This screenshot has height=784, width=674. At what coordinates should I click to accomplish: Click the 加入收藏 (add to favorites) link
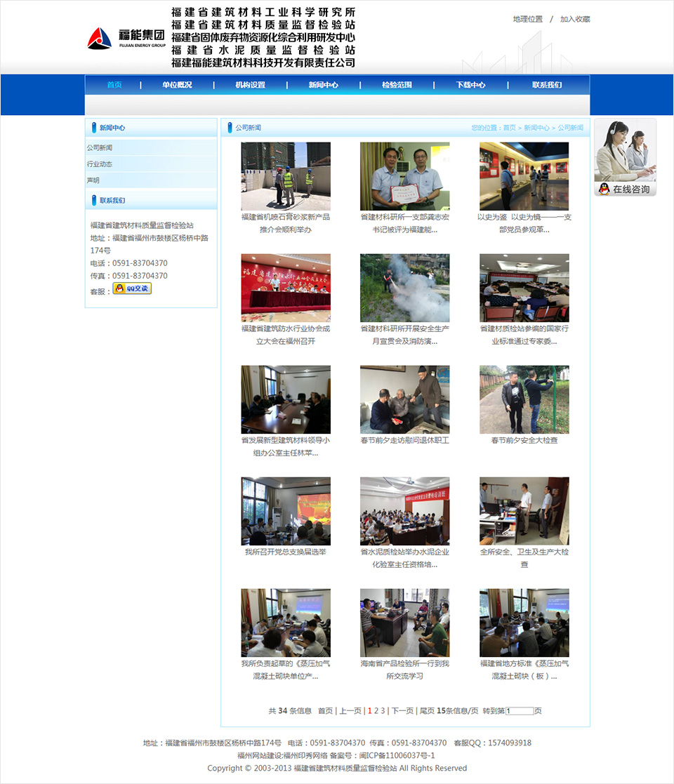[x=576, y=19]
